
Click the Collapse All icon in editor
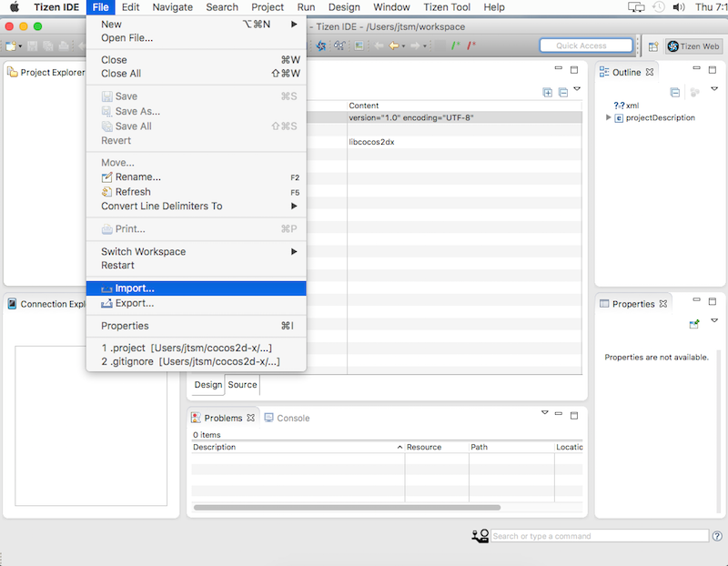point(562,92)
